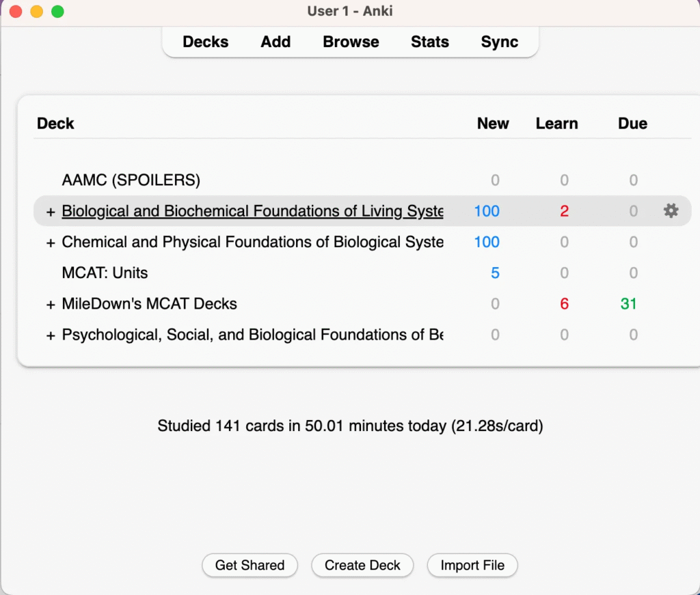Viewport: 700px width, 595px height.
Task: Click the Deck column header
Action: (x=55, y=123)
